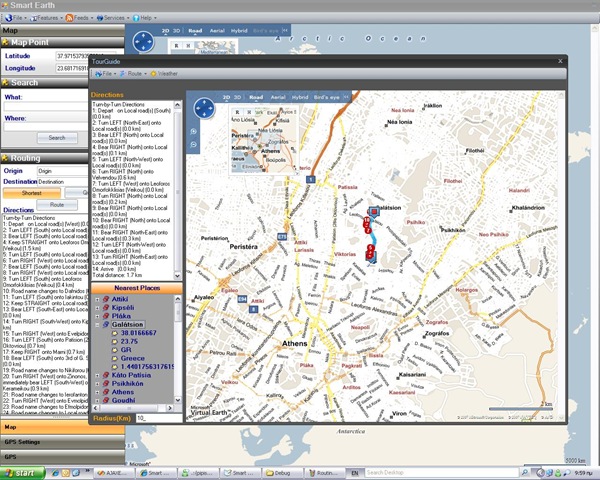Expand the Pláka tree node
This screenshot has height=480, width=600.
97,316
